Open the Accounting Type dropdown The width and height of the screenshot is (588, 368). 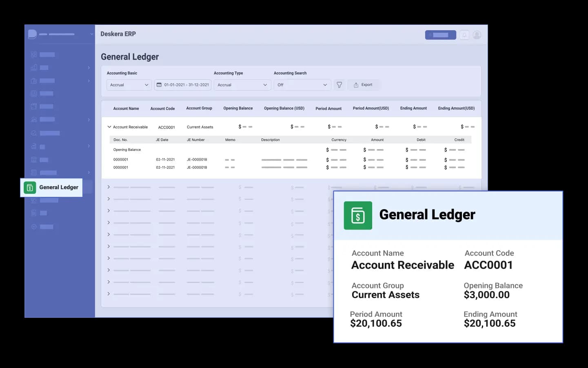(x=242, y=85)
